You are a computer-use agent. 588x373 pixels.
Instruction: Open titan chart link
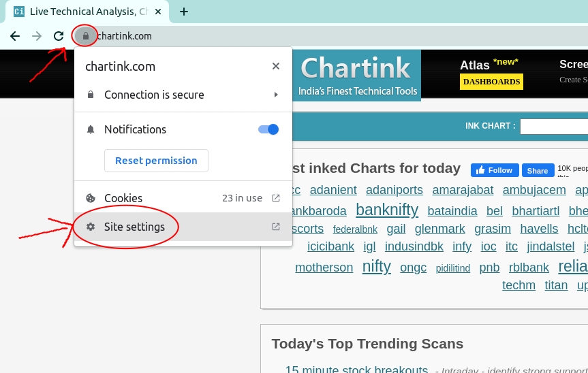point(556,285)
